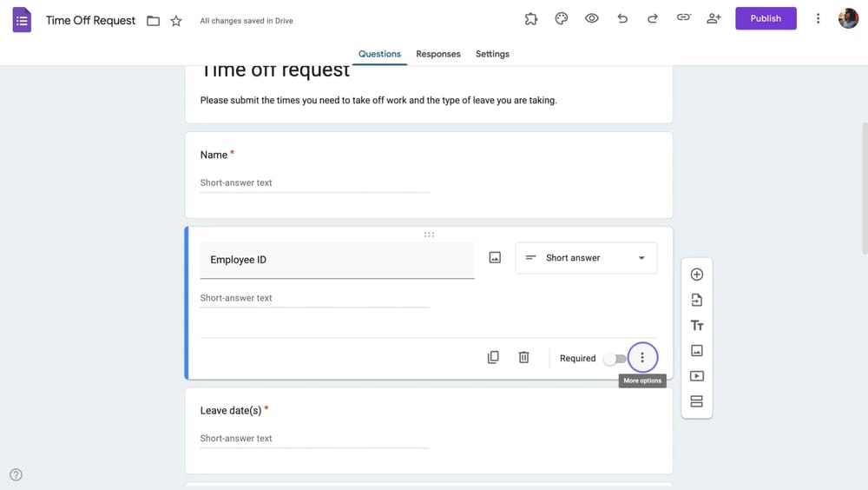Add image to Employee ID question
Viewport: 868px width, 490px height.
pos(495,258)
